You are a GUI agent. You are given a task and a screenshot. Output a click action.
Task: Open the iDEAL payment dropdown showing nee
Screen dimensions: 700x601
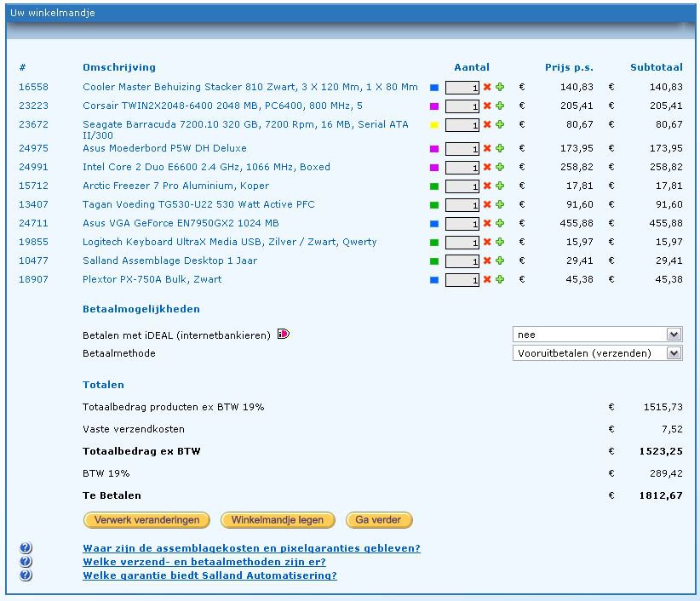pos(597,335)
